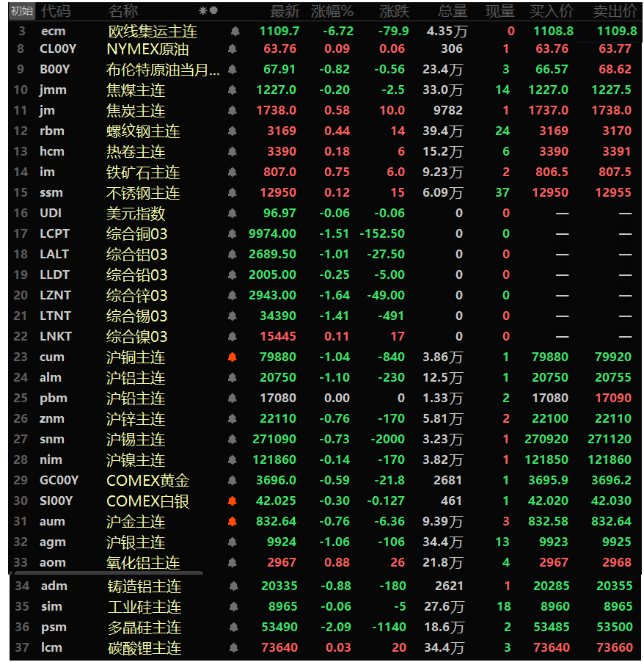Click the star icon beside the 名称 header
Image resolution: width=644 pixels, height=662 pixels.
(204, 12)
